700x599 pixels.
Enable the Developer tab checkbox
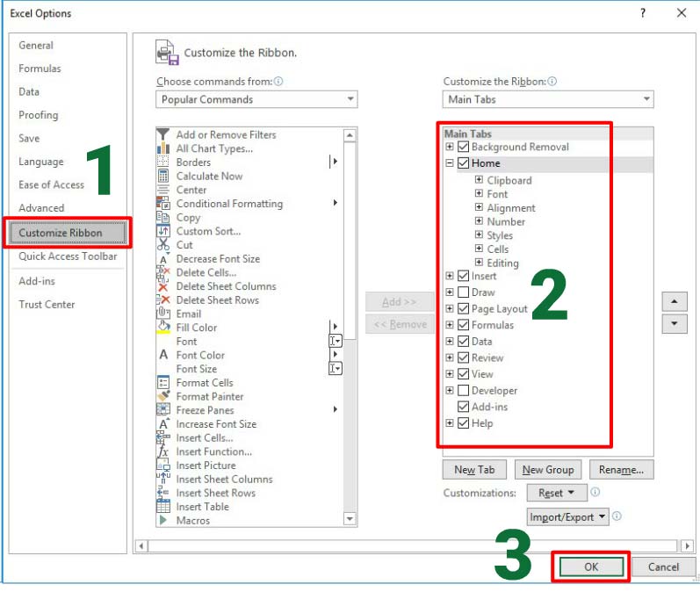click(x=463, y=391)
